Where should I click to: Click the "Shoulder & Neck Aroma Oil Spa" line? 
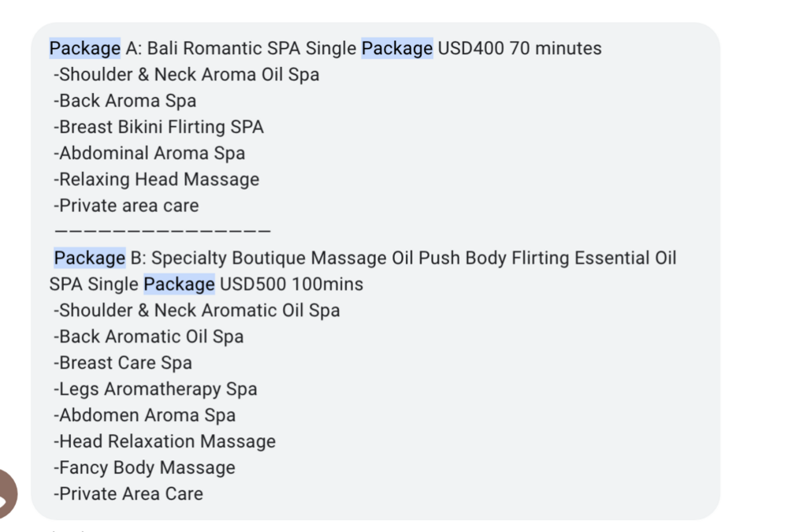coord(187,75)
